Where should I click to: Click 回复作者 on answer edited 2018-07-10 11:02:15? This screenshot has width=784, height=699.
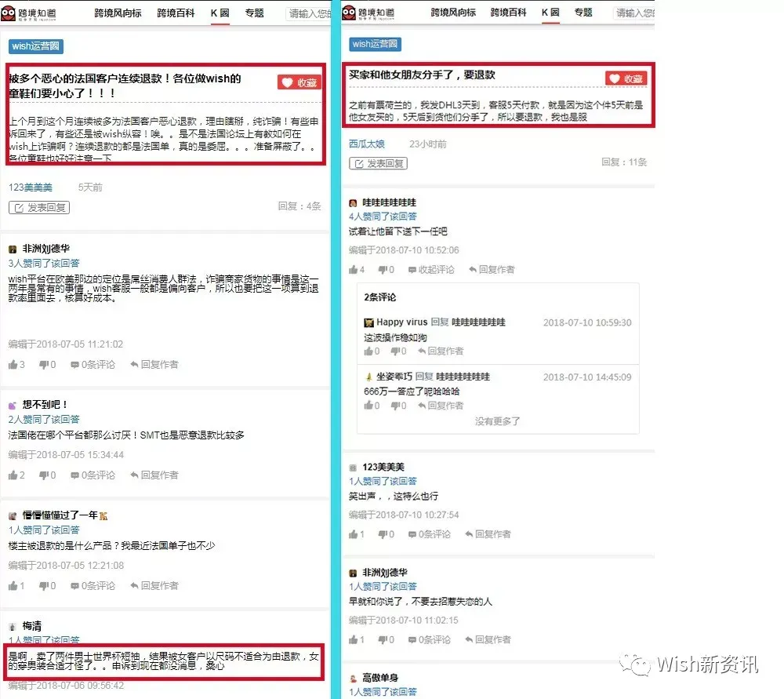click(x=488, y=639)
